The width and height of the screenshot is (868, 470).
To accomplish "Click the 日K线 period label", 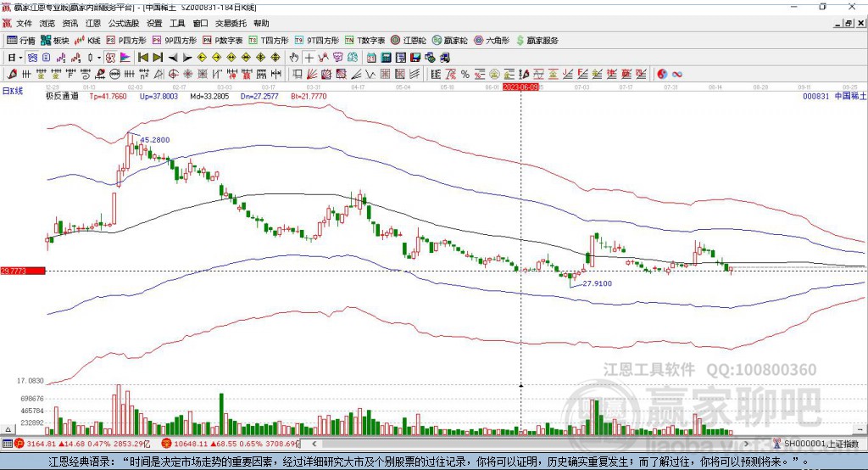I will (12, 92).
